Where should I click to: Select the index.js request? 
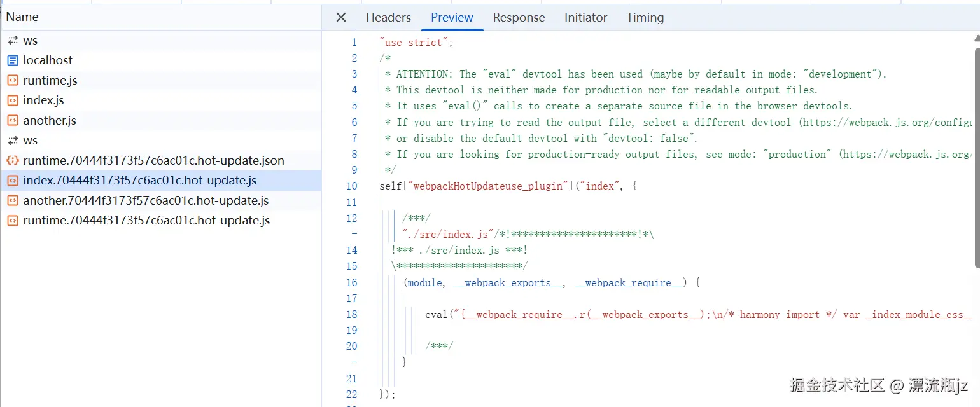pyautogui.click(x=160, y=100)
